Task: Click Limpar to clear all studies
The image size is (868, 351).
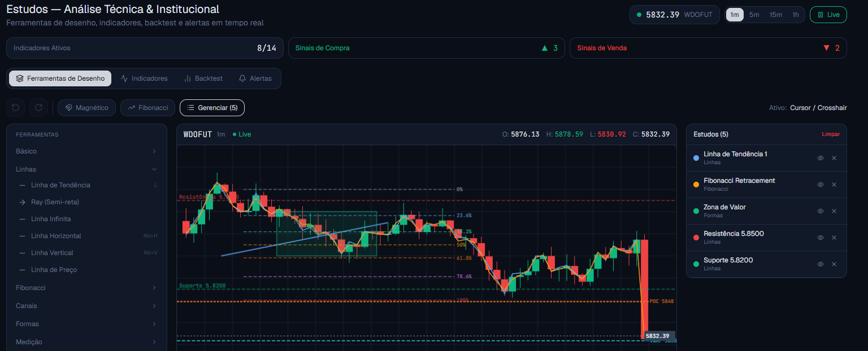Action: click(831, 134)
